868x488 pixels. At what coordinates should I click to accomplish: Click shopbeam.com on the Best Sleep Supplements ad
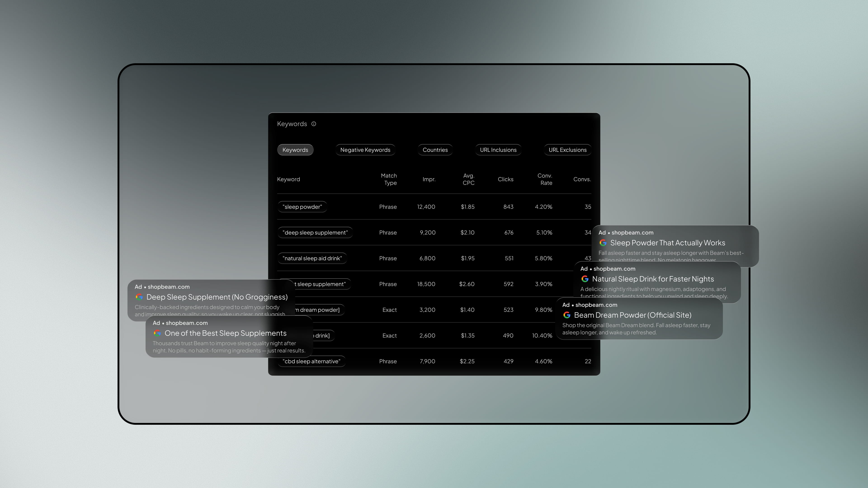point(186,323)
